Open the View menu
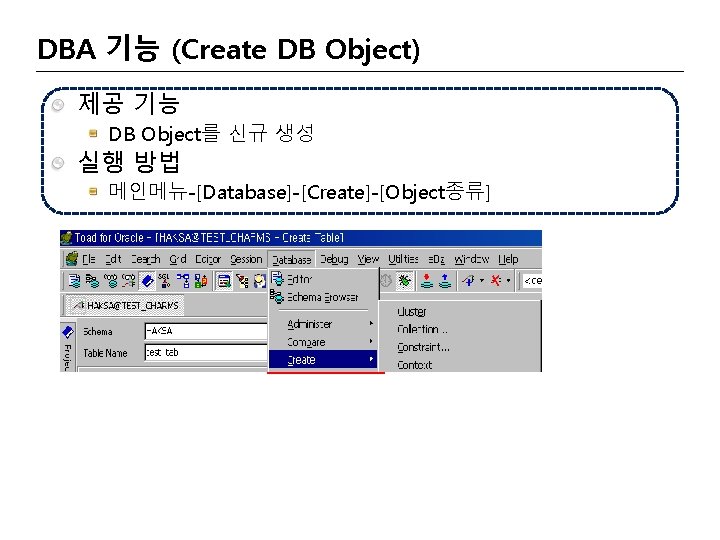 pyautogui.click(x=368, y=259)
